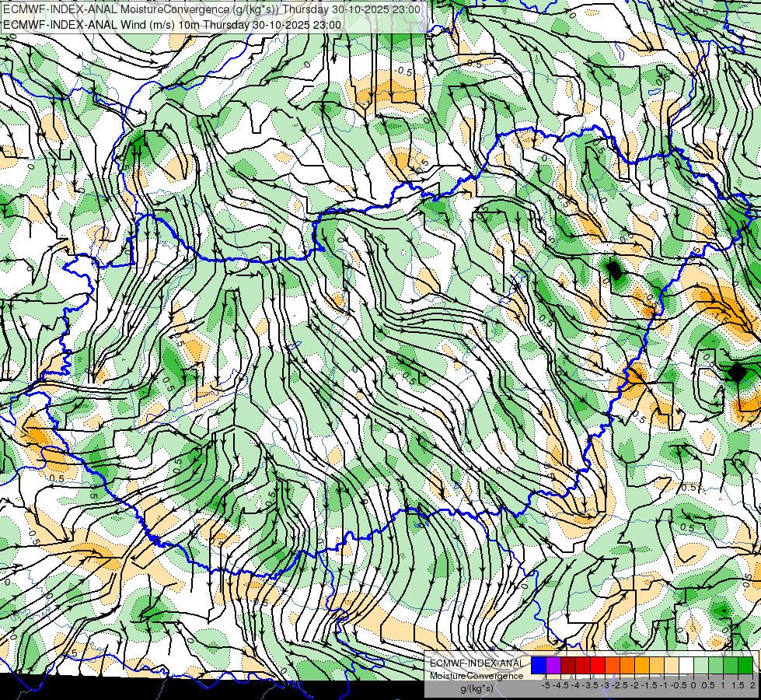Select the red swatch between -4 and -3.5
Viewport: 761px width, 700px height.
(583, 666)
